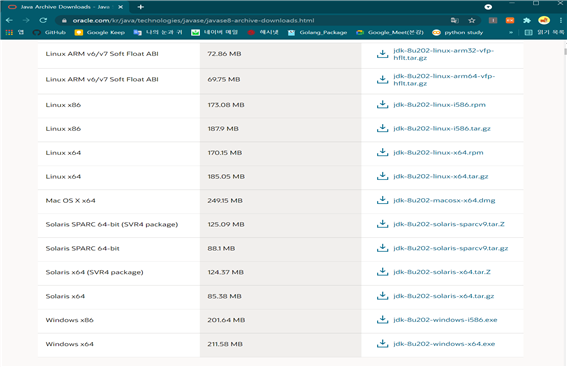This screenshot has width=567, height=371.
Task: Open the Google Keep bookmark
Action: coord(99,33)
